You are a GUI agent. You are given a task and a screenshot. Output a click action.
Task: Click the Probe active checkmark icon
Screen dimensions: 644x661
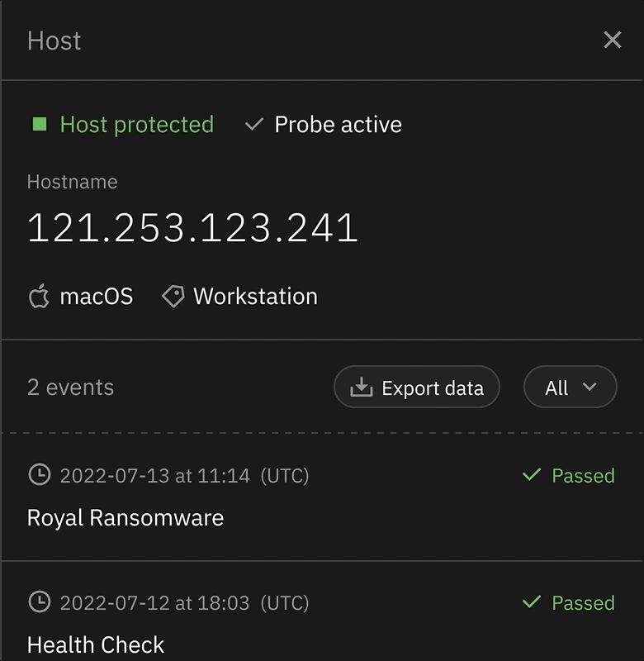(254, 125)
